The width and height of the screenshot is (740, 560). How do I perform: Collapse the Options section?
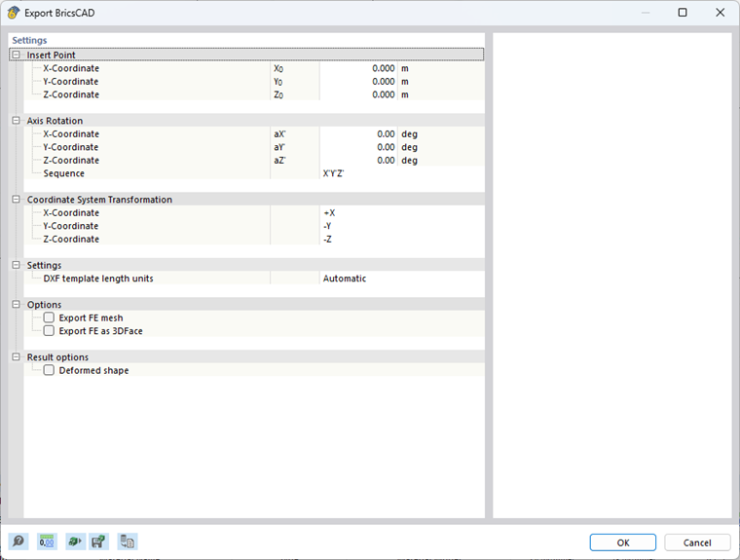[16, 304]
